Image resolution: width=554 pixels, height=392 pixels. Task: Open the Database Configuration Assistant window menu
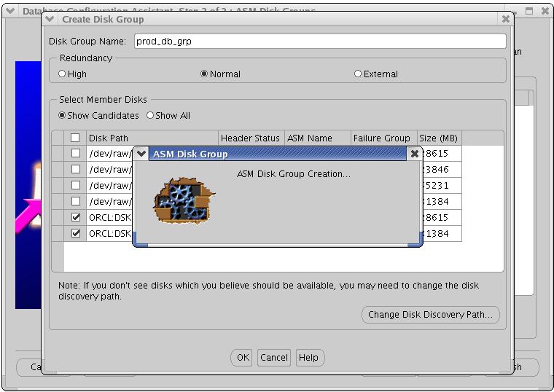(10, 11)
